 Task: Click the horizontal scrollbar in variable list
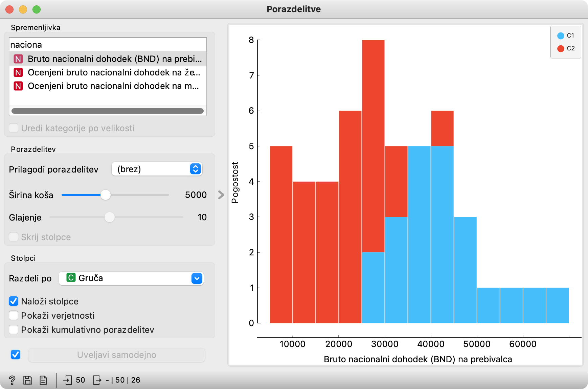[x=108, y=111]
